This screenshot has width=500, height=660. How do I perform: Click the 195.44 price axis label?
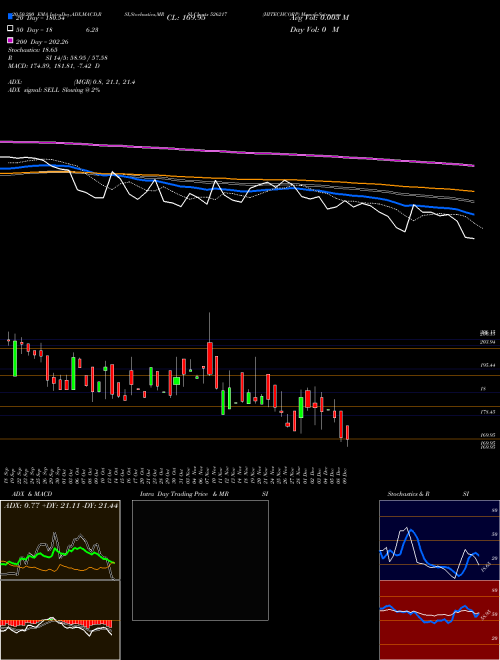pos(488,366)
